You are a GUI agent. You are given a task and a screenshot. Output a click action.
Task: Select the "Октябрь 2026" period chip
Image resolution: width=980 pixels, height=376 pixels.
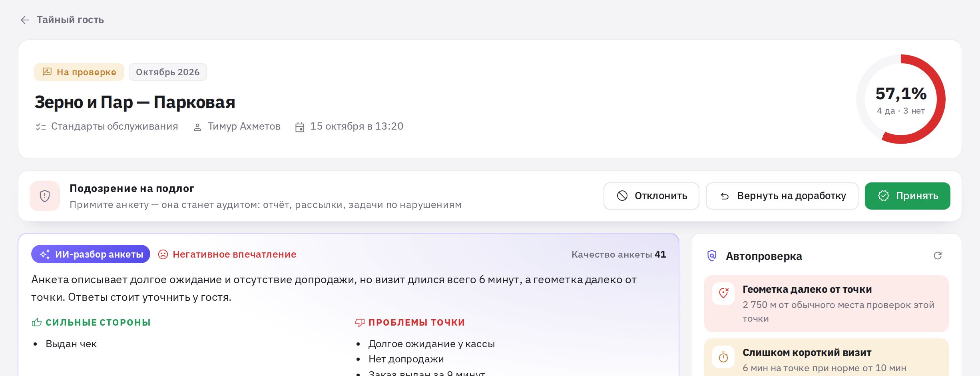click(x=168, y=72)
